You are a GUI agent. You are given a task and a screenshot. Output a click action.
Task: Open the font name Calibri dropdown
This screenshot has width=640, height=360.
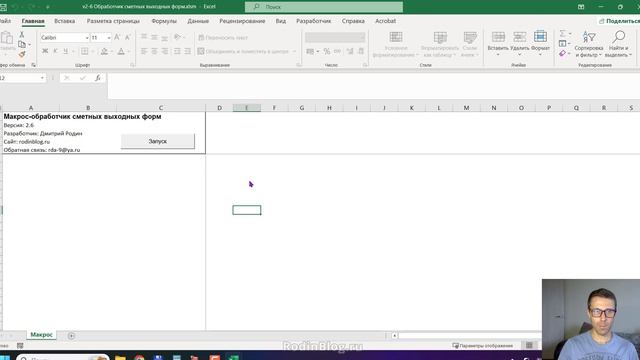point(87,38)
